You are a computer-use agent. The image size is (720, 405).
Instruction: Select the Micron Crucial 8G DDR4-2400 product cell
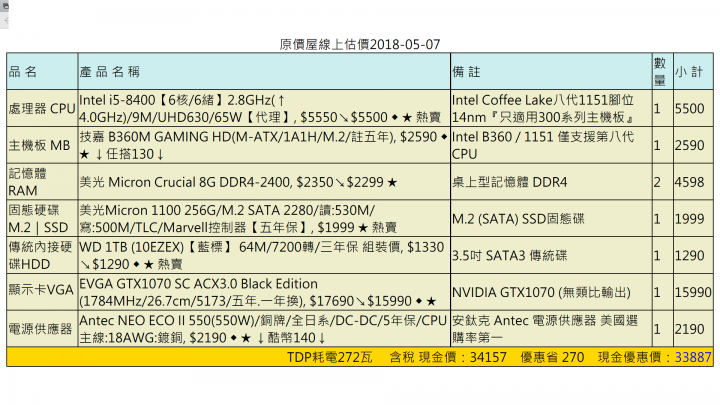click(x=264, y=182)
